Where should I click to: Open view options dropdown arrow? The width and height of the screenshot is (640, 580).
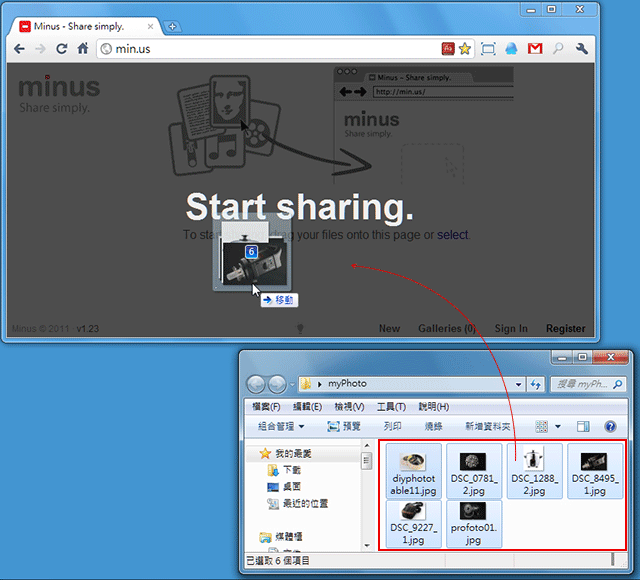(558, 427)
